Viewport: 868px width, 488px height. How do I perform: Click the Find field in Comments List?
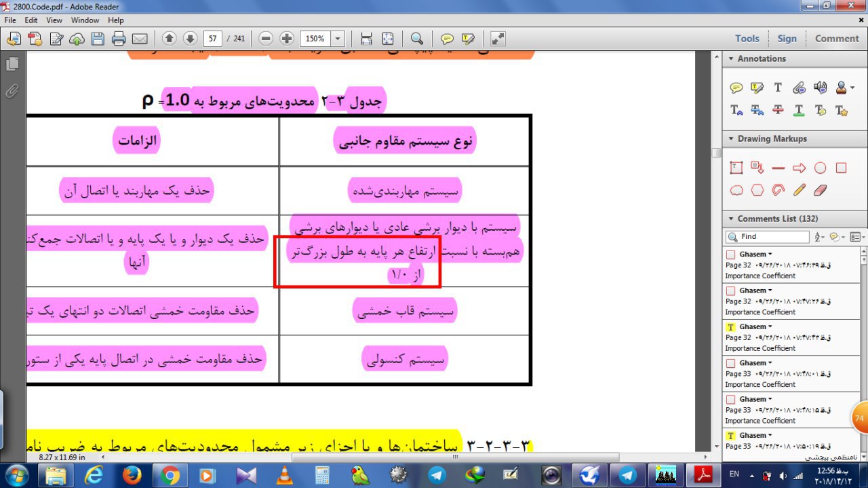767,237
